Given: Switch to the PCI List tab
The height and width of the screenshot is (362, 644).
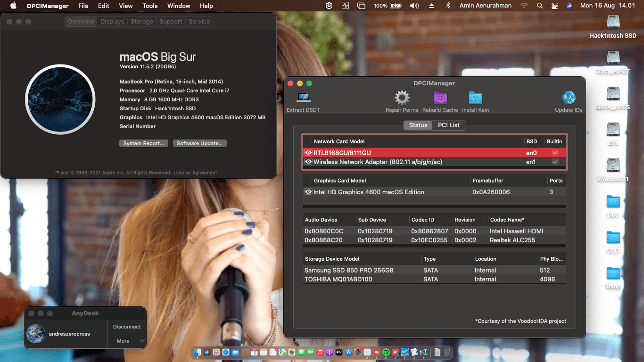Looking at the screenshot, I should pos(448,125).
